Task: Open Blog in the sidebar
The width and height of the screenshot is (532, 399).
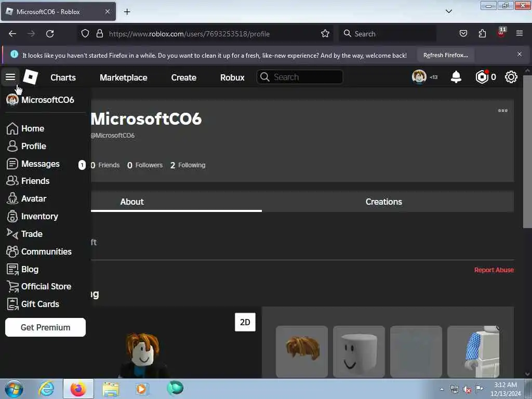Action: click(30, 270)
